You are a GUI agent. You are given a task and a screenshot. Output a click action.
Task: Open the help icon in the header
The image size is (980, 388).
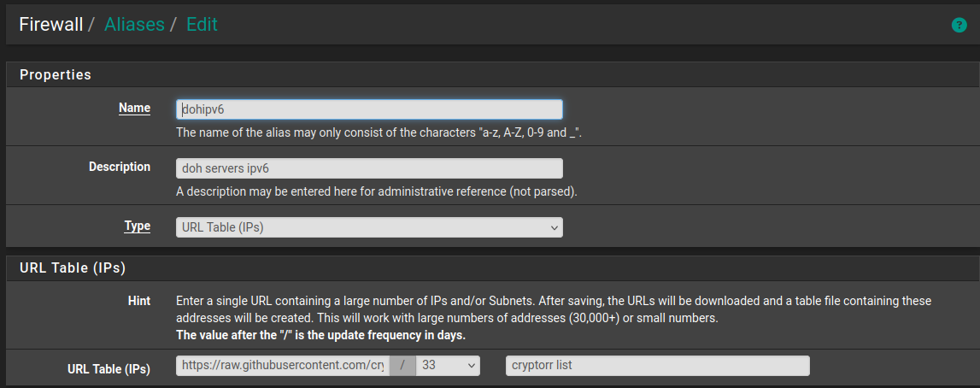coord(959,26)
